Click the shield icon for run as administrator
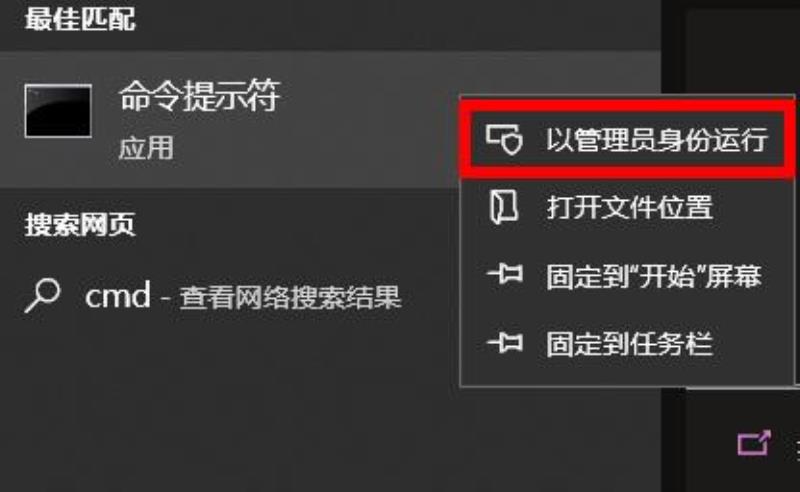 coord(504,139)
